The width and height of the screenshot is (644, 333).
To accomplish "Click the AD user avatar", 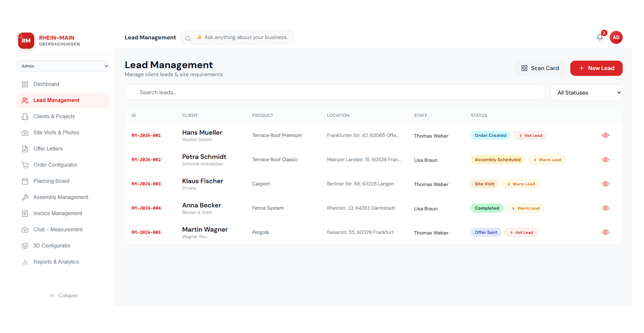I will (x=616, y=37).
